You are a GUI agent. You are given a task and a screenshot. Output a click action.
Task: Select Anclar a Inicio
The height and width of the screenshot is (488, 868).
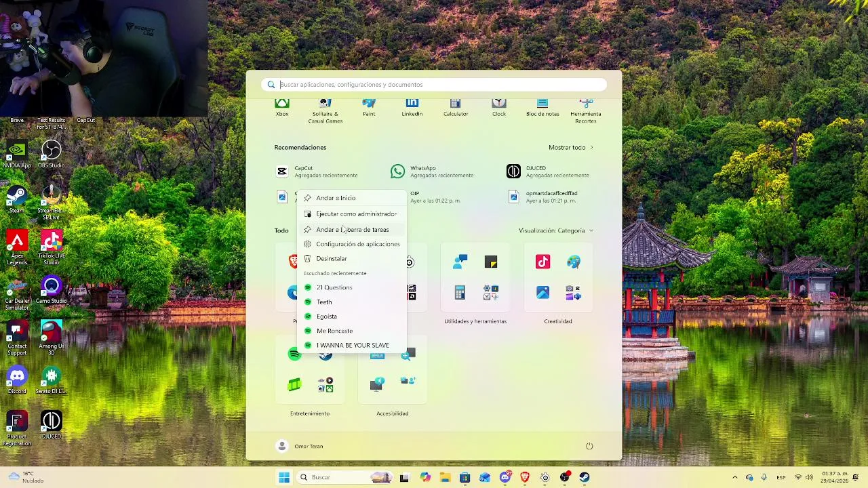(352, 198)
